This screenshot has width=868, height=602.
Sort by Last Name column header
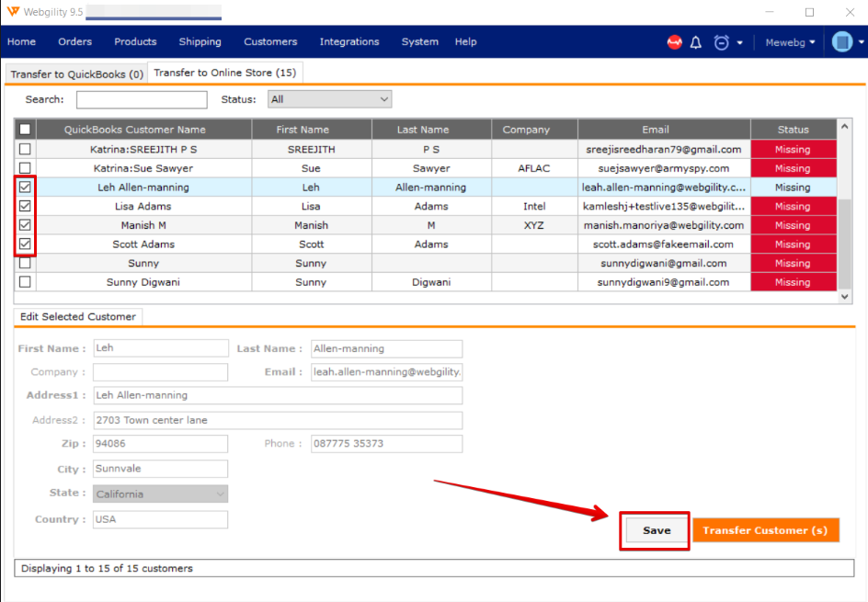[432, 130]
